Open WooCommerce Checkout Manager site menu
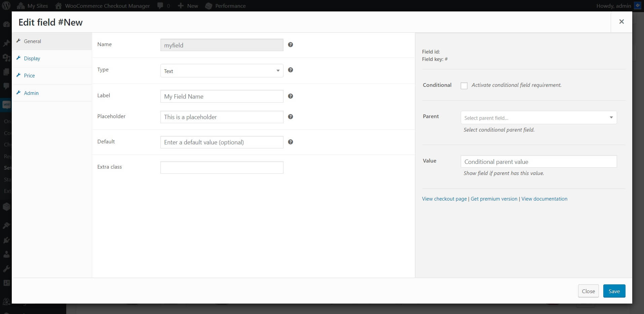The height and width of the screenshot is (314, 644). tap(103, 6)
